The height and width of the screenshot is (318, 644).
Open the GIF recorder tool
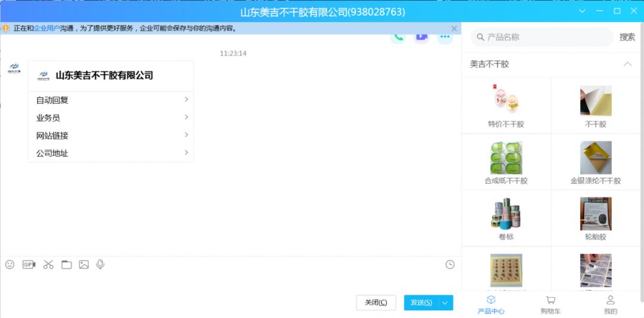pos(29,264)
